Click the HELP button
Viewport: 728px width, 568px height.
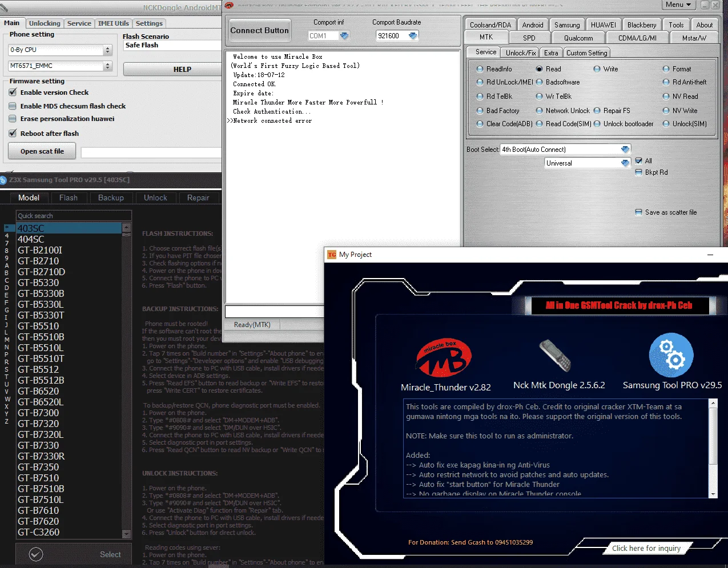point(172,69)
